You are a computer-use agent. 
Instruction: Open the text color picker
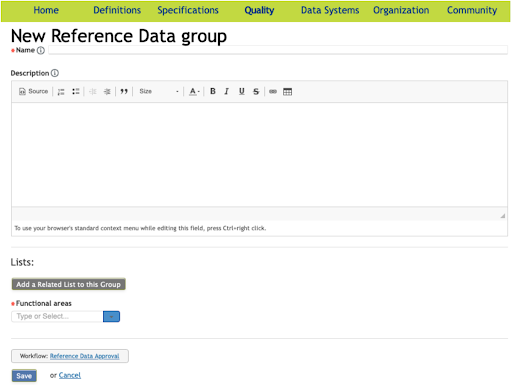coord(194,92)
